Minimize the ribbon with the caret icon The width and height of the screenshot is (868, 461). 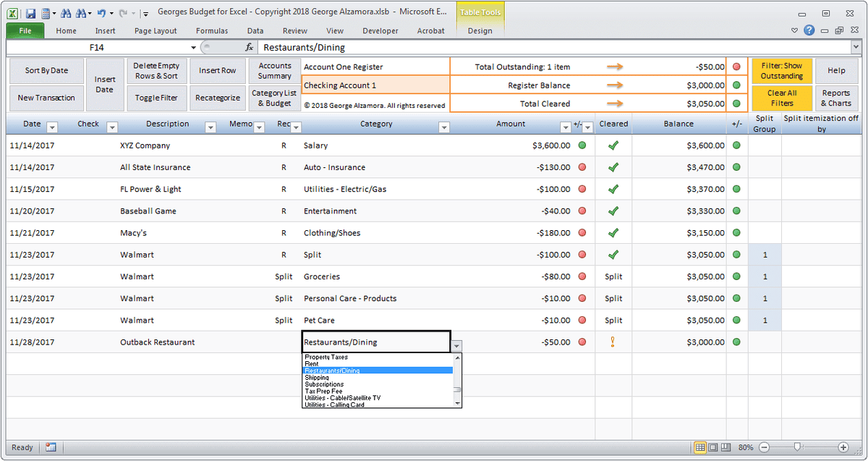point(794,30)
